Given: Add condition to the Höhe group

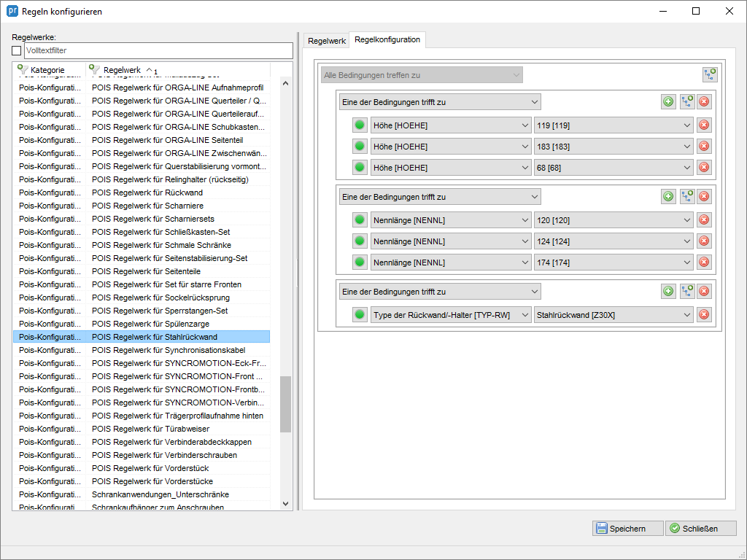Looking at the screenshot, I should [x=668, y=101].
